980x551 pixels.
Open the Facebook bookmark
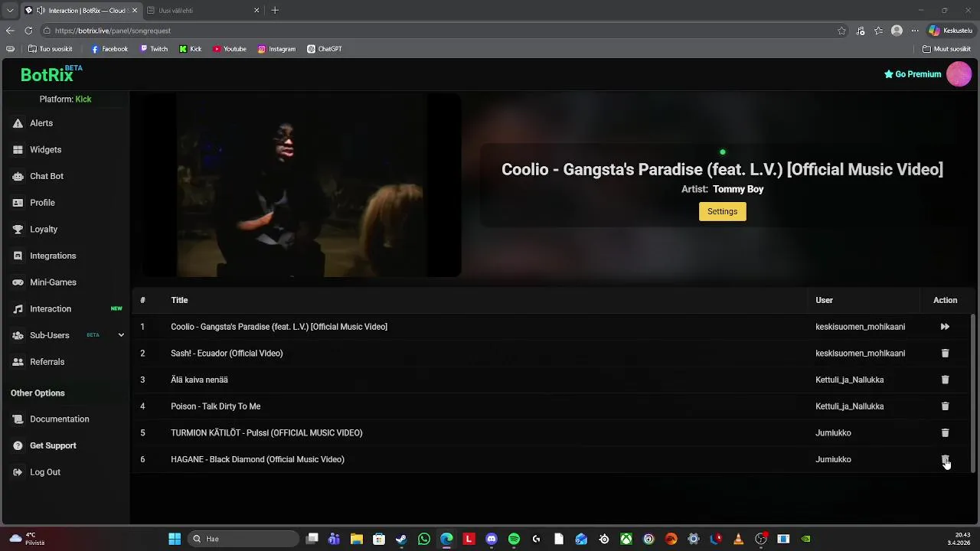click(x=109, y=49)
